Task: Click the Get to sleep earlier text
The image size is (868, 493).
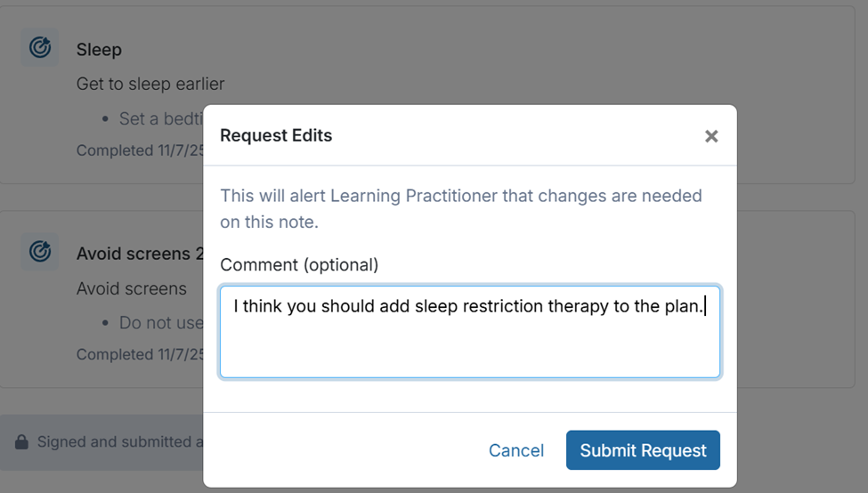Action: 150,84
